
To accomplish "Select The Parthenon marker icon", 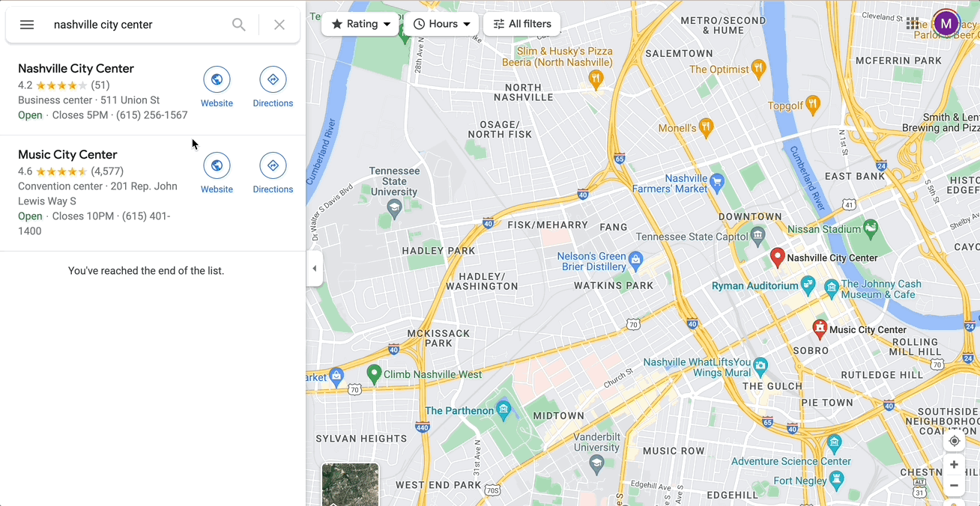I will (503, 409).
